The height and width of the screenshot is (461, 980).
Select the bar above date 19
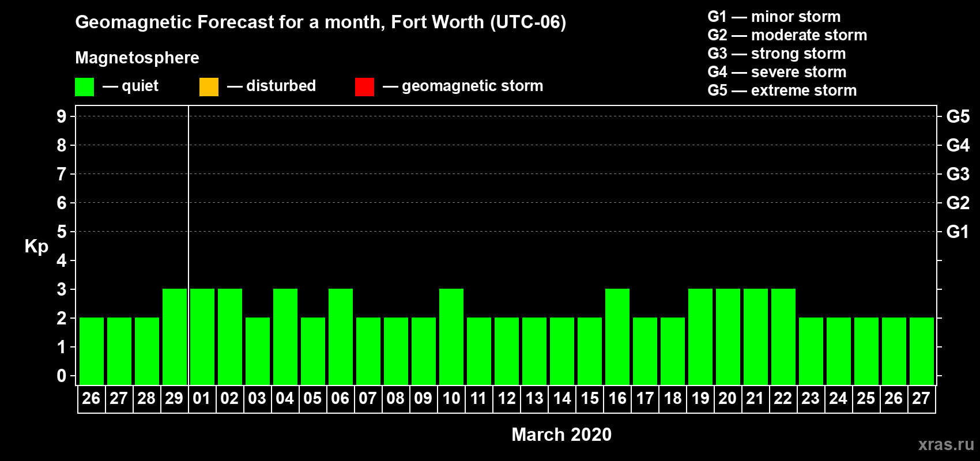[700, 337]
